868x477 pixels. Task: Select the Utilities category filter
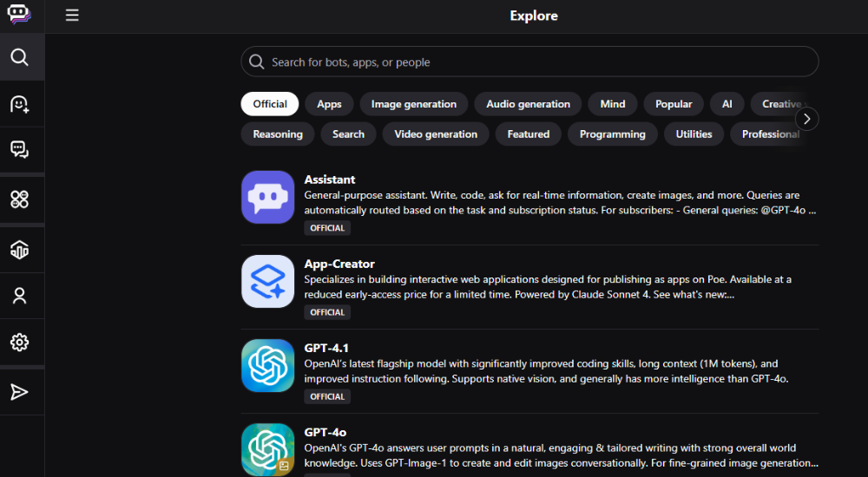click(694, 134)
